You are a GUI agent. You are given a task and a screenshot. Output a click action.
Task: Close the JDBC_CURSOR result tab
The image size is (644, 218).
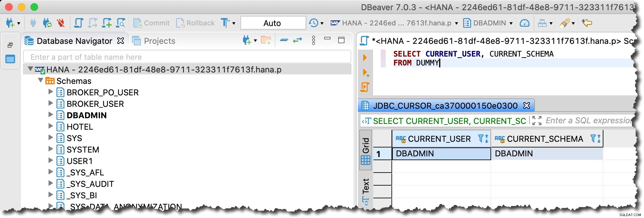pyautogui.click(x=527, y=105)
